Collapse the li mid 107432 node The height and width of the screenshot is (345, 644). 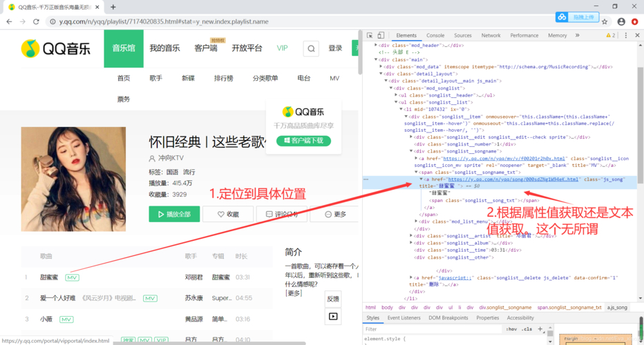(401, 109)
